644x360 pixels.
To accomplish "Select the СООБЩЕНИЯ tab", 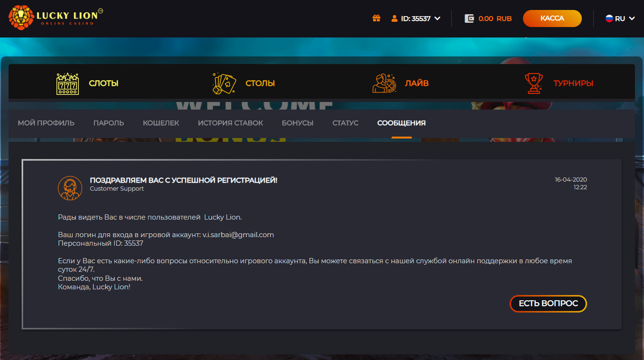I will 401,123.
